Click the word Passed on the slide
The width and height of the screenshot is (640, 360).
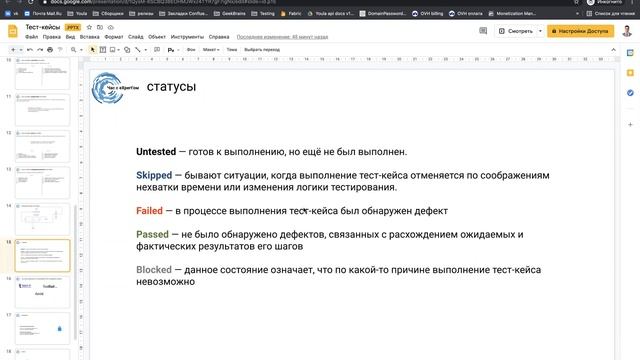pyautogui.click(x=152, y=234)
